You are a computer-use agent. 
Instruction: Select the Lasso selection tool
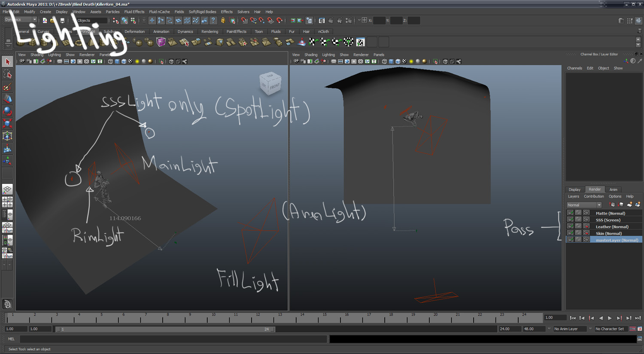click(7, 74)
